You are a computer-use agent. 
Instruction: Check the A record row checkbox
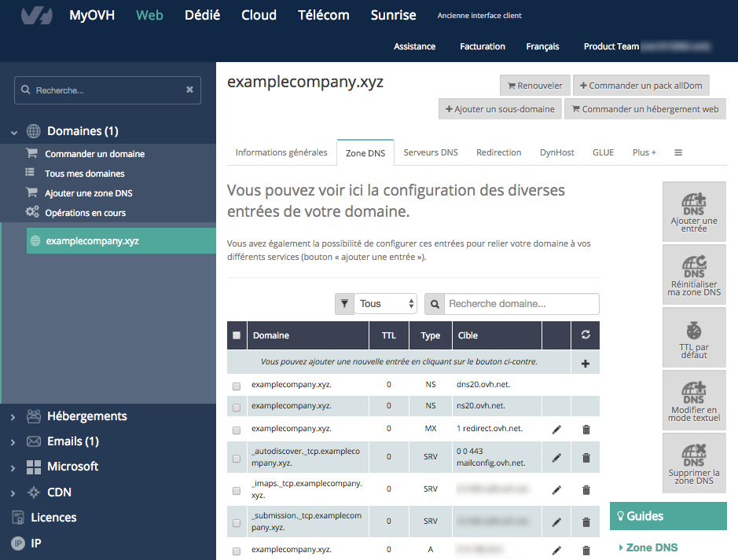click(x=237, y=551)
